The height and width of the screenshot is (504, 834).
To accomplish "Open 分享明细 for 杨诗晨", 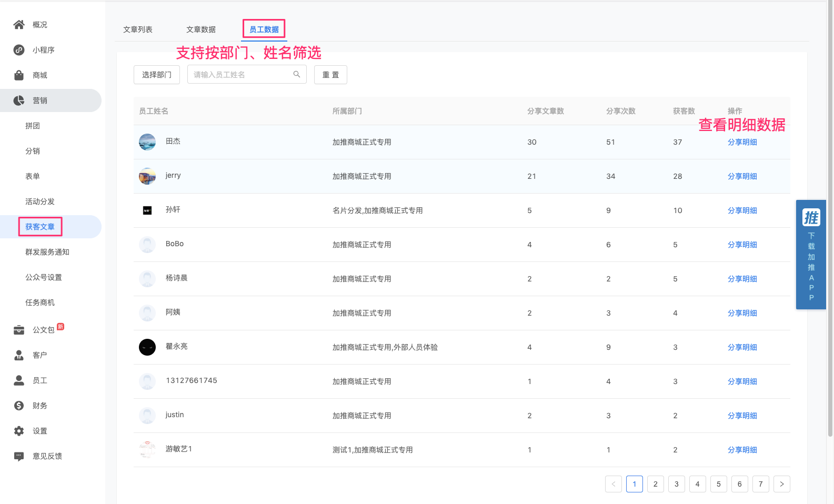I will [742, 279].
